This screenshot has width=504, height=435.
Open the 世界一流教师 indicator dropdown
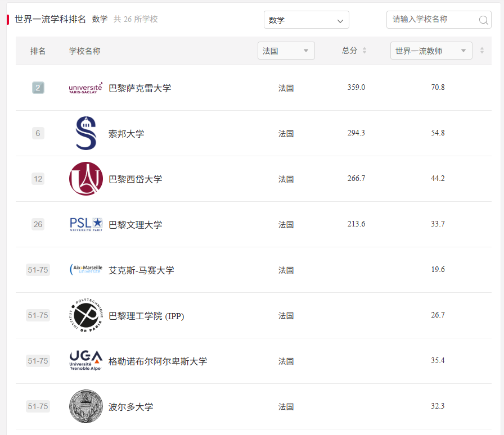431,50
